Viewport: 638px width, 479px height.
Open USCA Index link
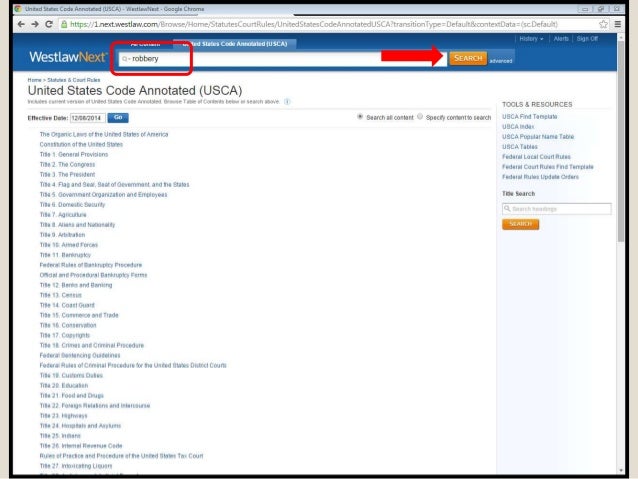(x=518, y=127)
